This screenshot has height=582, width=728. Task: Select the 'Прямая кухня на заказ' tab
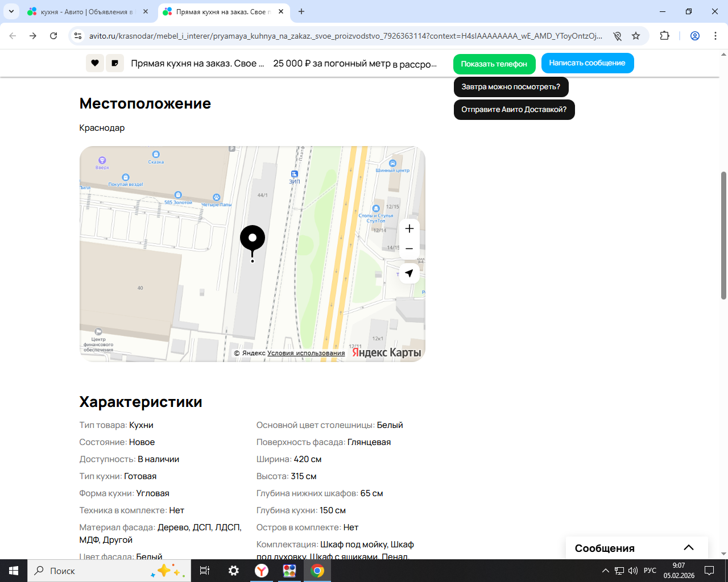tap(224, 11)
